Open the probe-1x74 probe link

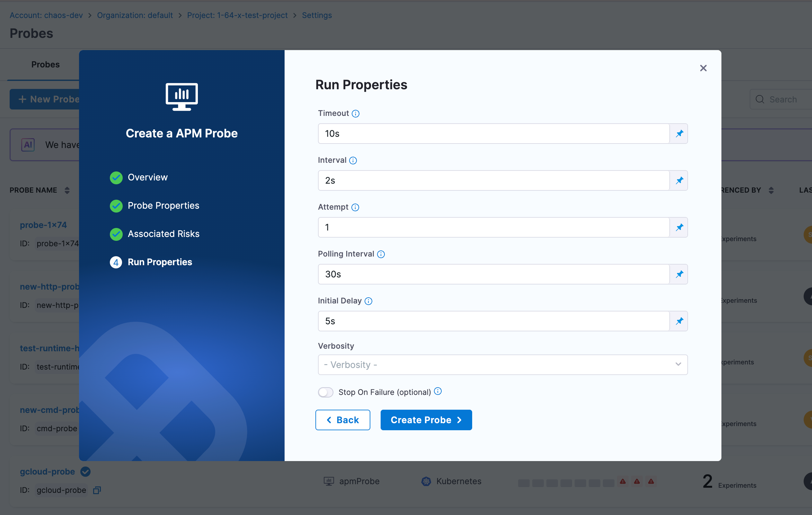(x=43, y=225)
